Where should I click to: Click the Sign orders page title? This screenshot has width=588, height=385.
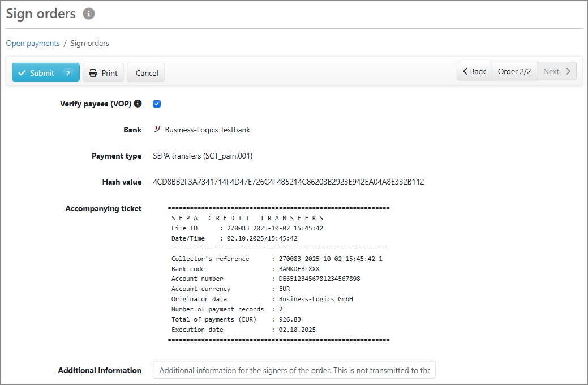41,14
